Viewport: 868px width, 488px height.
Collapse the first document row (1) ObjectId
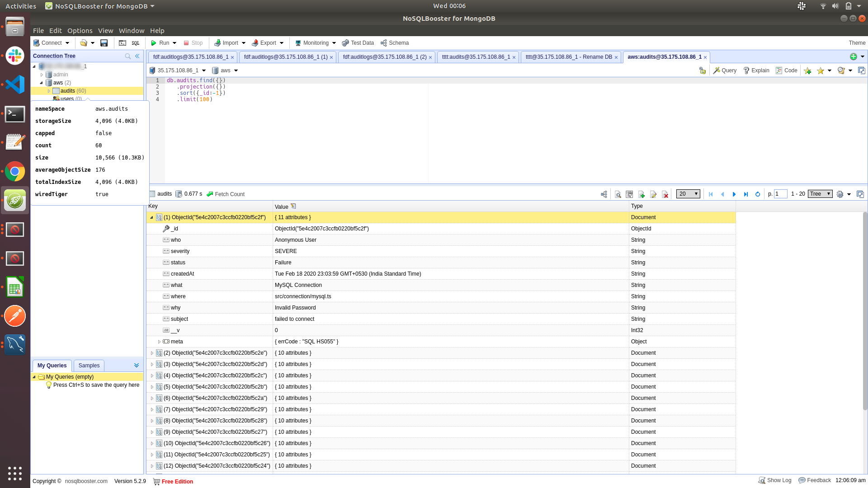coord(152,217)
